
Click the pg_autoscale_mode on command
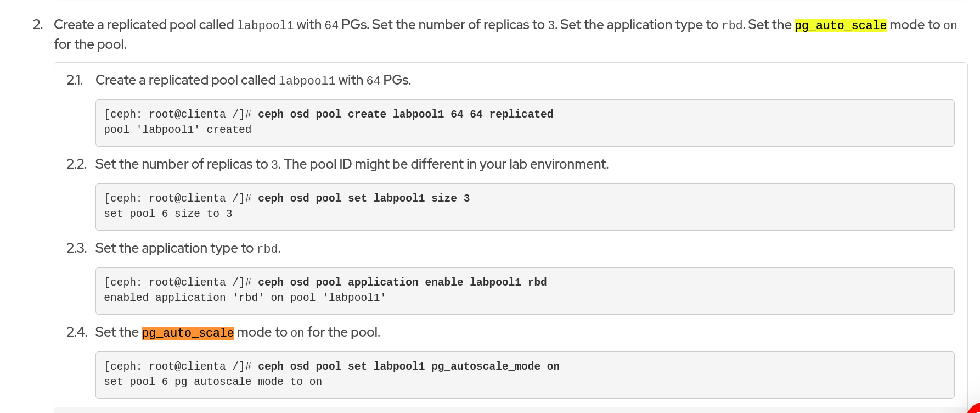point(408,366)
